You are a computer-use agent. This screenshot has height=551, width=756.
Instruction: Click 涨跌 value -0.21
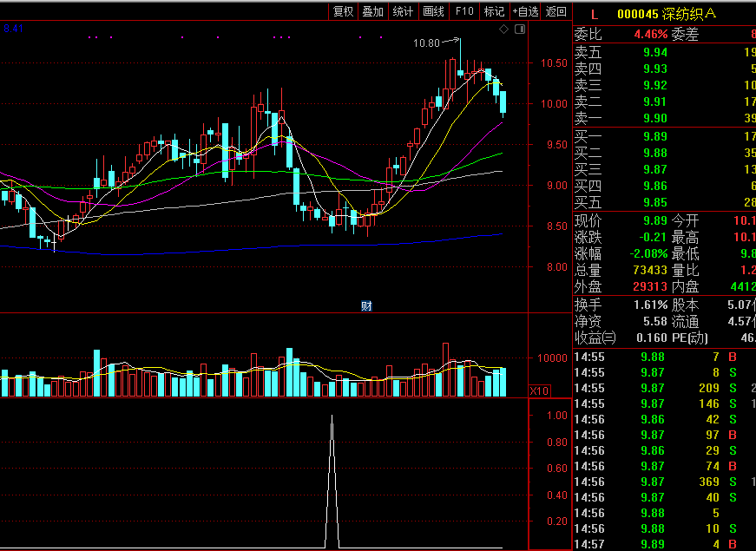pyautogui.click(x=653, y=237)
